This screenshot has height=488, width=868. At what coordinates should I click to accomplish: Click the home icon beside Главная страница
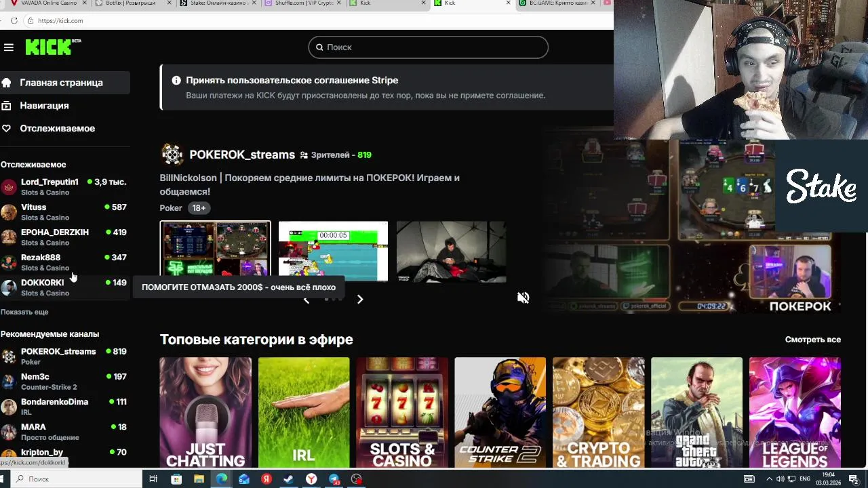point(7,83)
